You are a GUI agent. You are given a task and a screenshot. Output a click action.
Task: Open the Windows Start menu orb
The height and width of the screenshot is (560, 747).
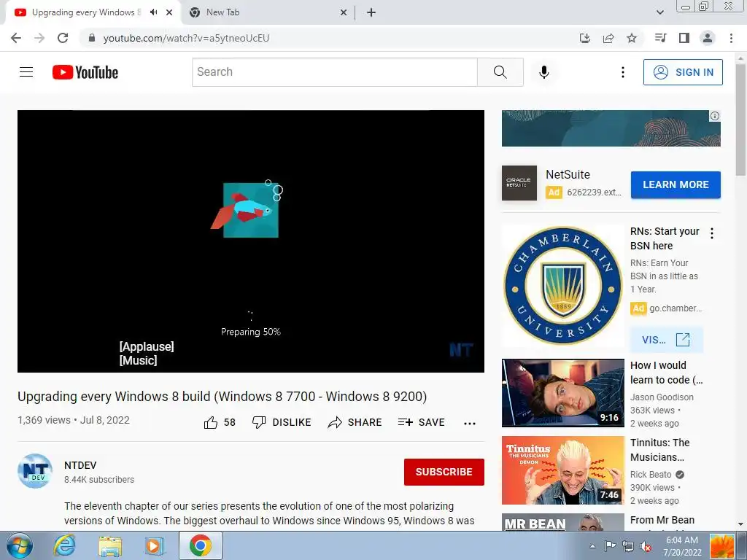coord(19,545)
